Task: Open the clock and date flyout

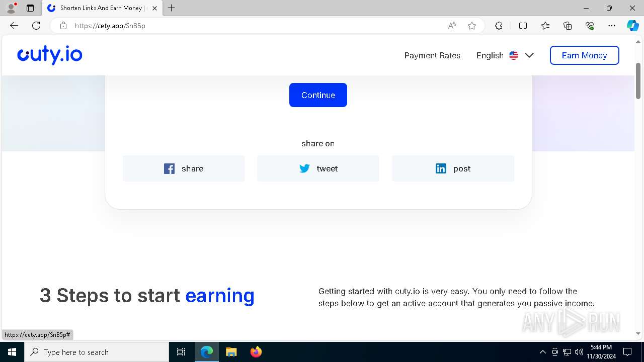Action: [x=601, y=352]
